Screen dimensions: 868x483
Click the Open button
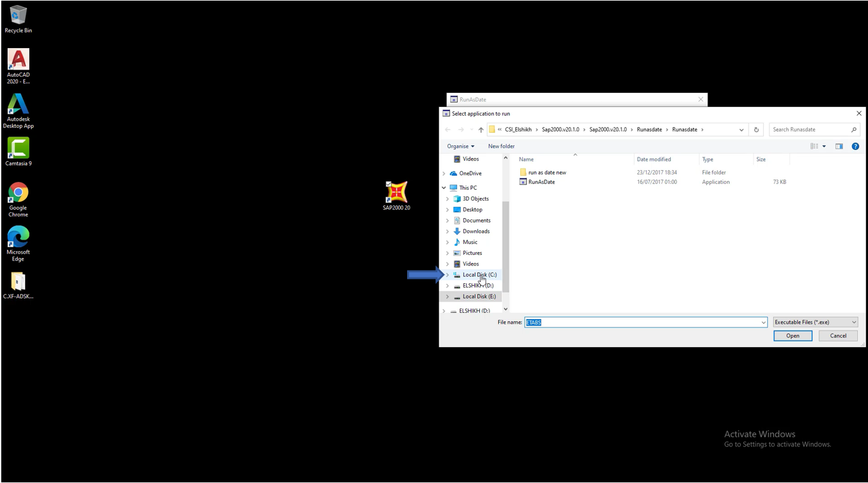tap(793, 336)
